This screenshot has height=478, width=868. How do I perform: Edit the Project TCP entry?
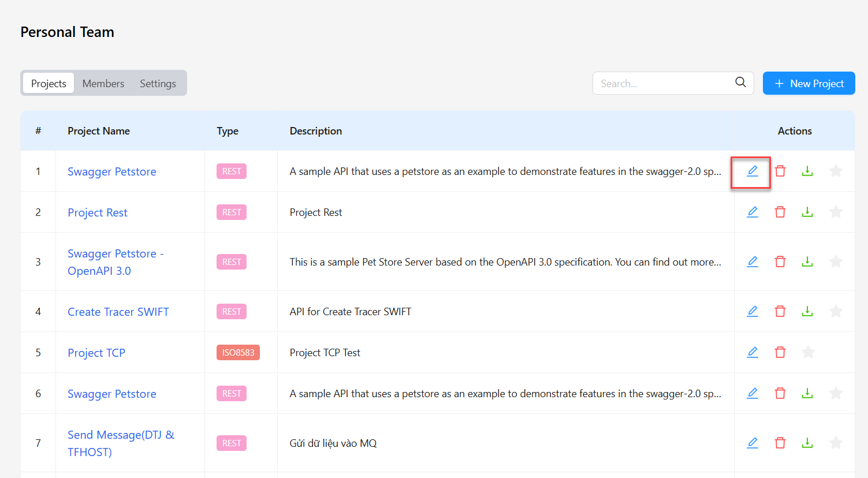[x=752, y=352]
